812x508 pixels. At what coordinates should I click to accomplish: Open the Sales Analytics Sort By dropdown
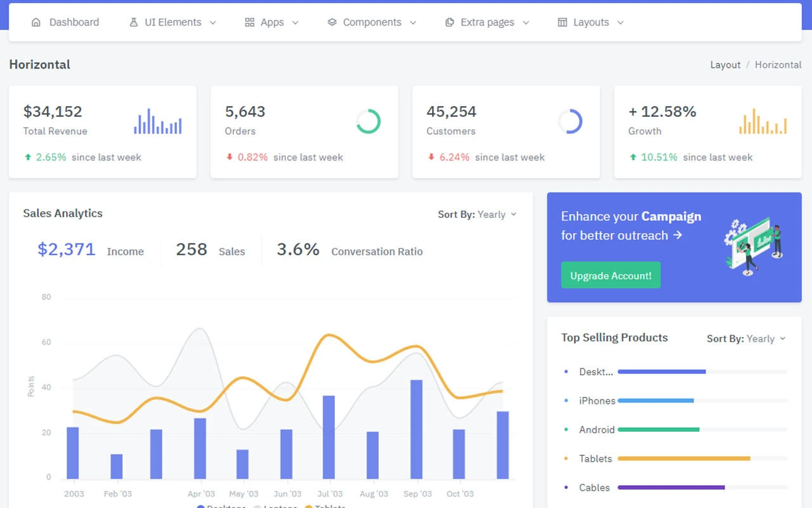pyautogui.click(x=496, y=215)
